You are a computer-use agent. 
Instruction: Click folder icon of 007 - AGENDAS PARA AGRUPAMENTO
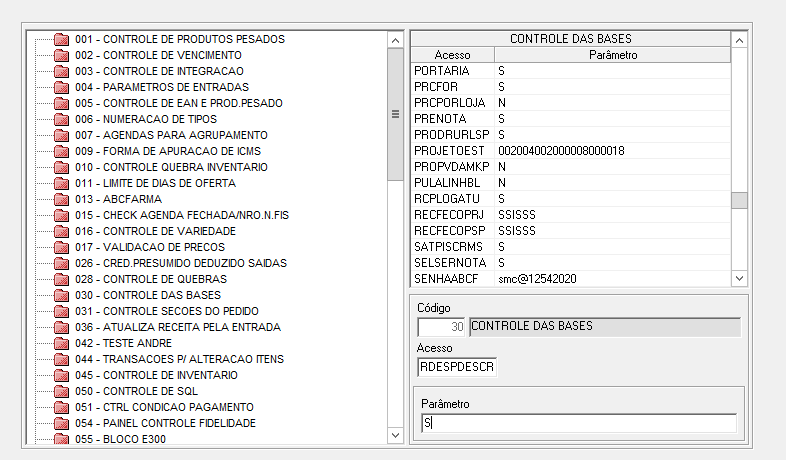coord(61,135)
